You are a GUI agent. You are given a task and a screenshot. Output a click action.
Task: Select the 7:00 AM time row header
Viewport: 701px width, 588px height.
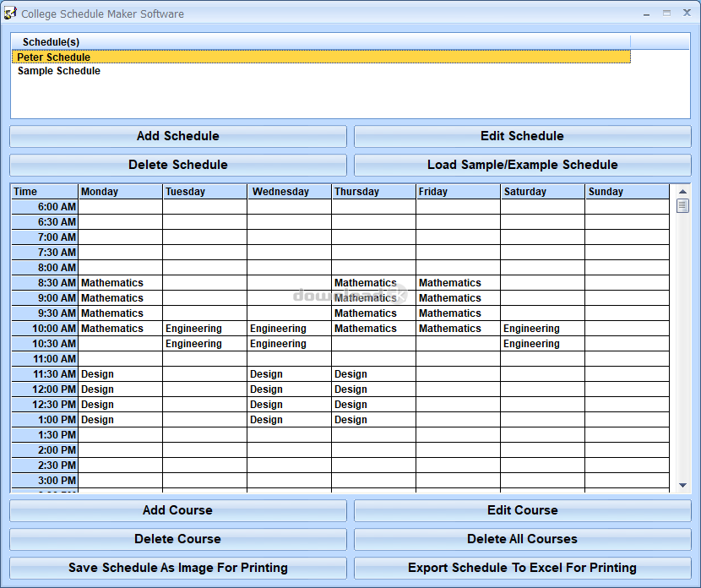click(x=45, y=237)
